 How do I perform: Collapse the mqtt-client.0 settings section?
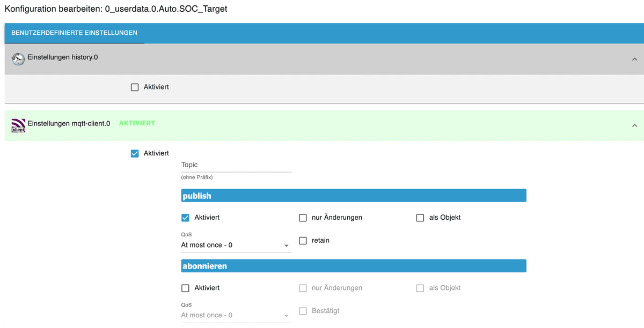coord(634,125)
